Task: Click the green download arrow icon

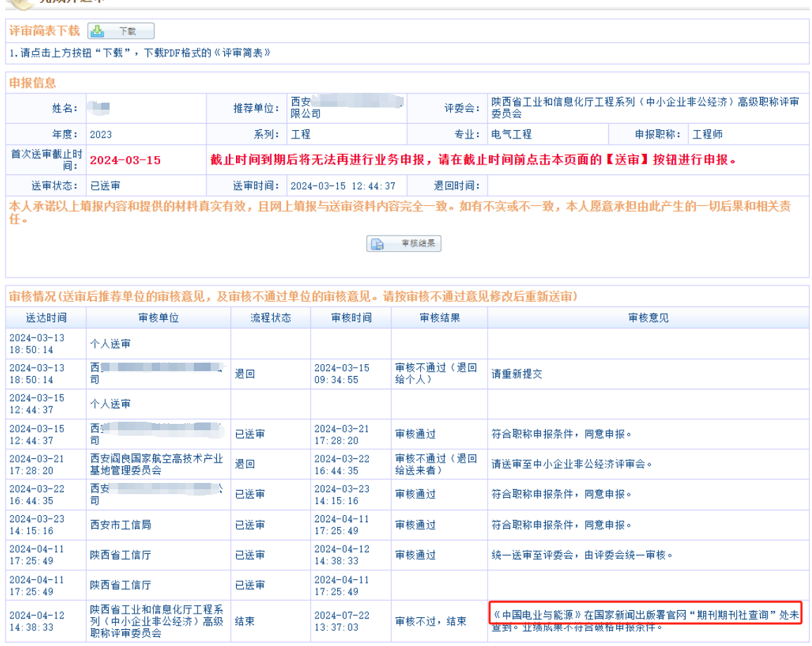Action: [98, 32]
